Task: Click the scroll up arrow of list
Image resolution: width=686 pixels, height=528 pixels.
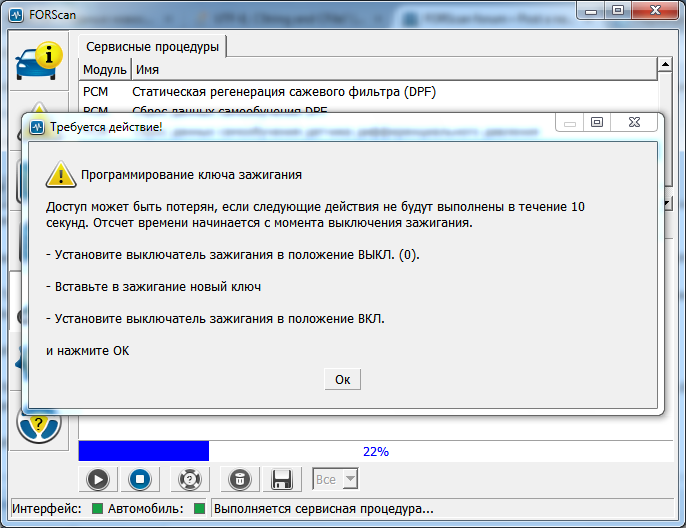Action: [664, 66]
